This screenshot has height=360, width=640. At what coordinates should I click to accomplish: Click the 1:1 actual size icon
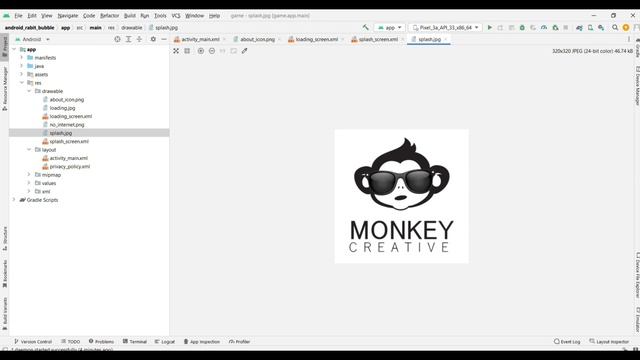tap(222, 51)
